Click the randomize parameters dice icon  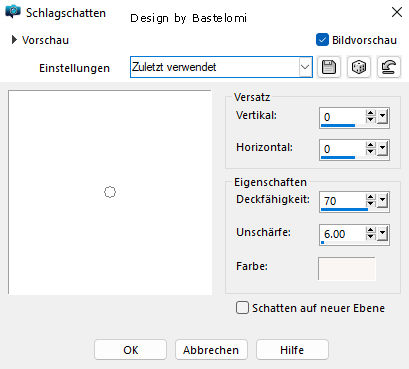pyautogui.click(x=359, y=67)
